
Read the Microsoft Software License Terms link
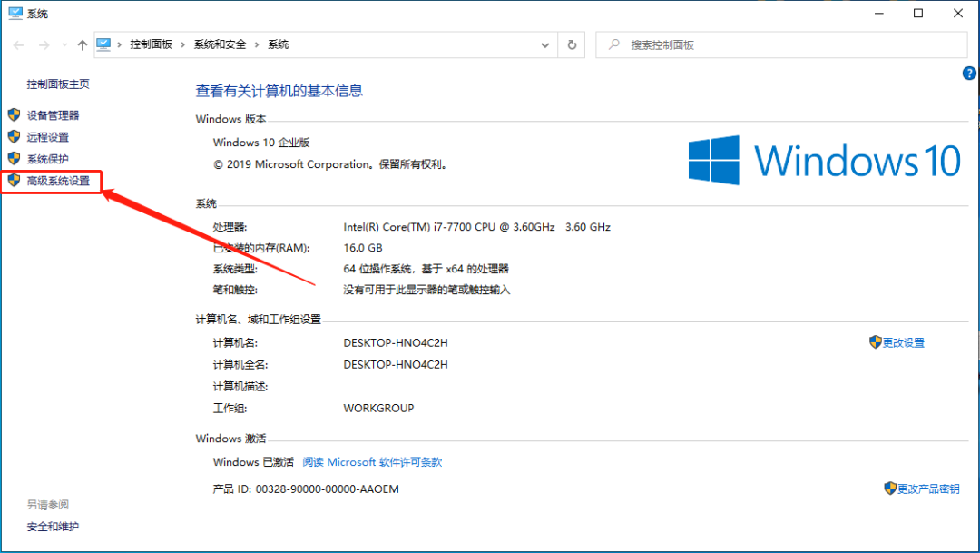point(373,461)
